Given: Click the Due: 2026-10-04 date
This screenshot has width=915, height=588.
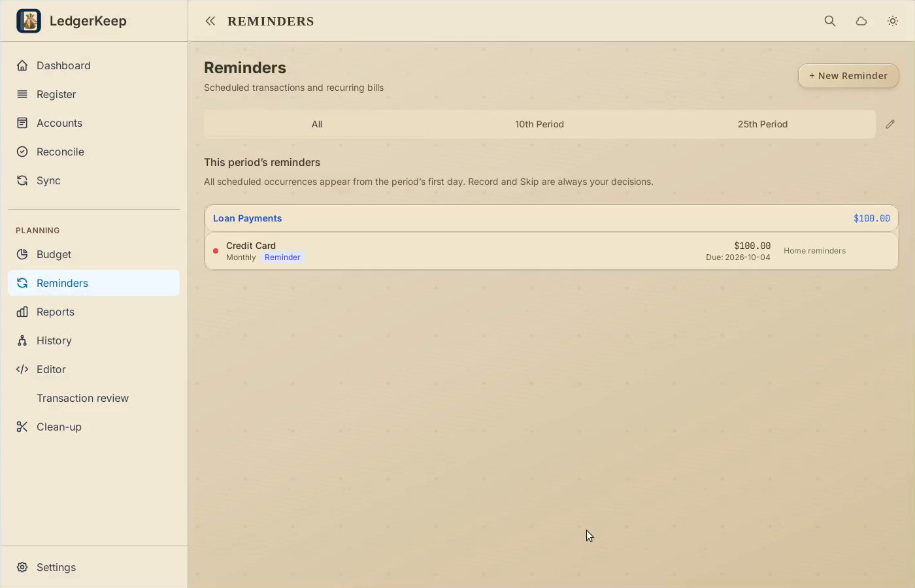Looking at the screenshot, I should coord(738,257).
